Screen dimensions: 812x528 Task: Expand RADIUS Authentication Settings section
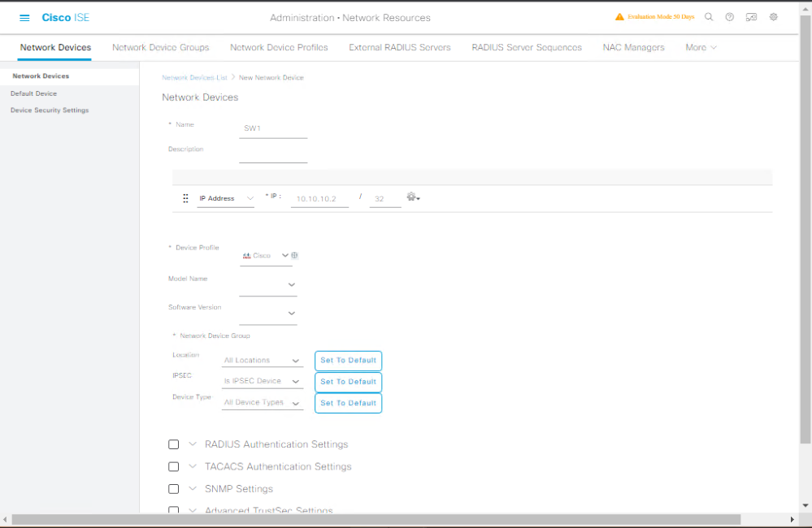coord(193,444)
